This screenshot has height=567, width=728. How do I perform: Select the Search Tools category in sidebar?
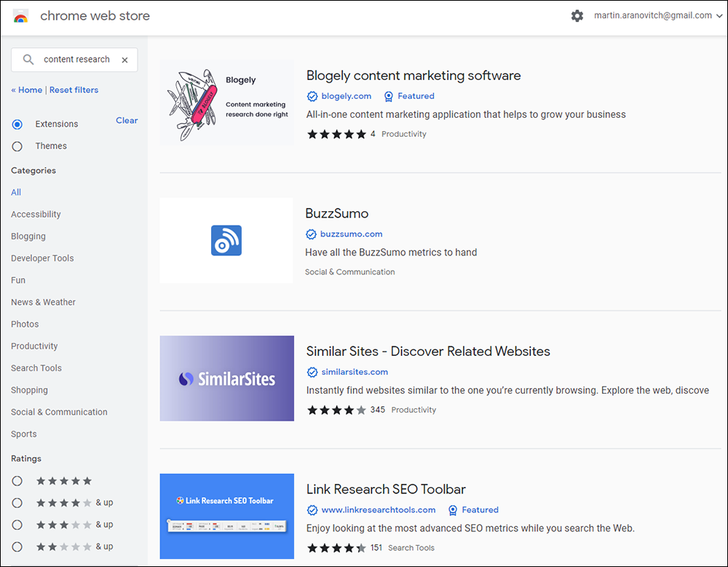click(36, 368)
